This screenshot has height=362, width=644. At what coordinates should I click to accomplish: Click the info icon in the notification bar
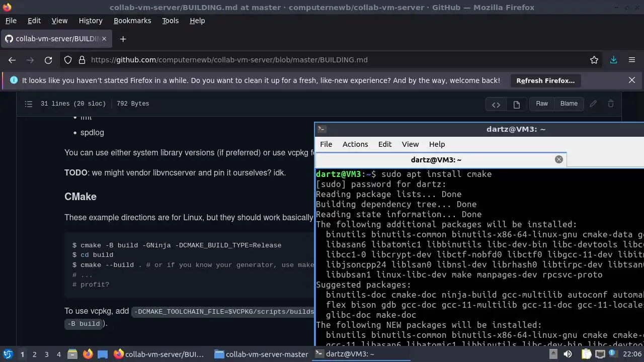[14, 80]
